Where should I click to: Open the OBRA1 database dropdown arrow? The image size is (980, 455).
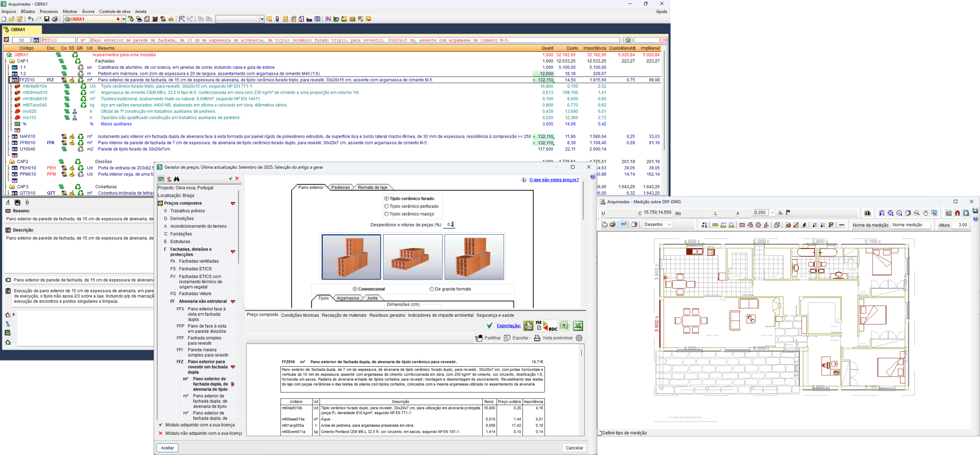[x=124, y=19]
